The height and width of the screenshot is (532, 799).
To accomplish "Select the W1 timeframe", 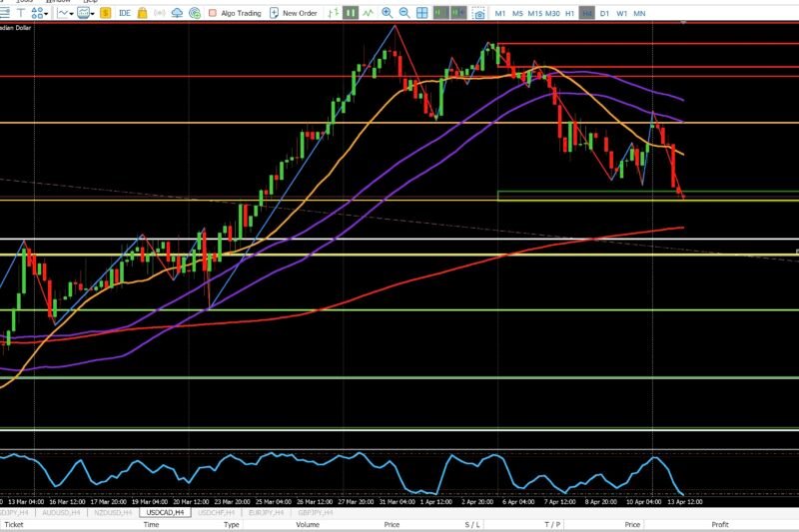I will (621, 14).
